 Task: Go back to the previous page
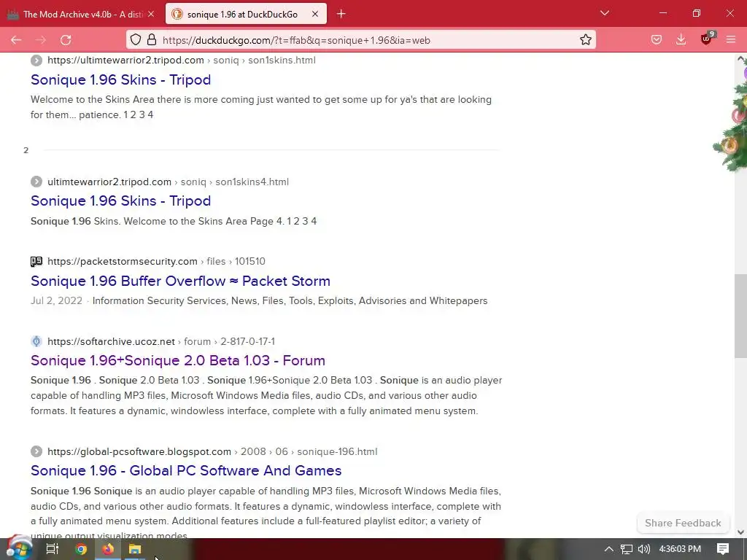coord(16,40)
